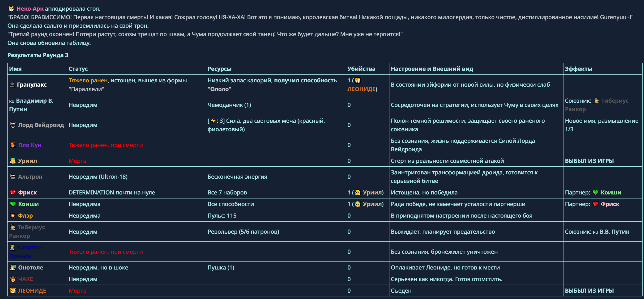Click the explosion icon beside Флэр
The image size is (644, 299).
[13, 215]
